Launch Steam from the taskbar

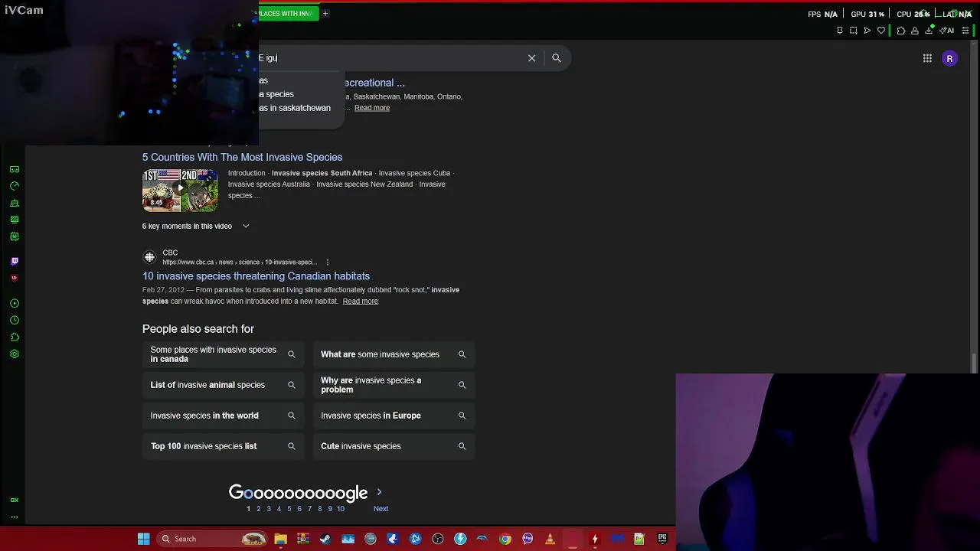pos(325,539)
